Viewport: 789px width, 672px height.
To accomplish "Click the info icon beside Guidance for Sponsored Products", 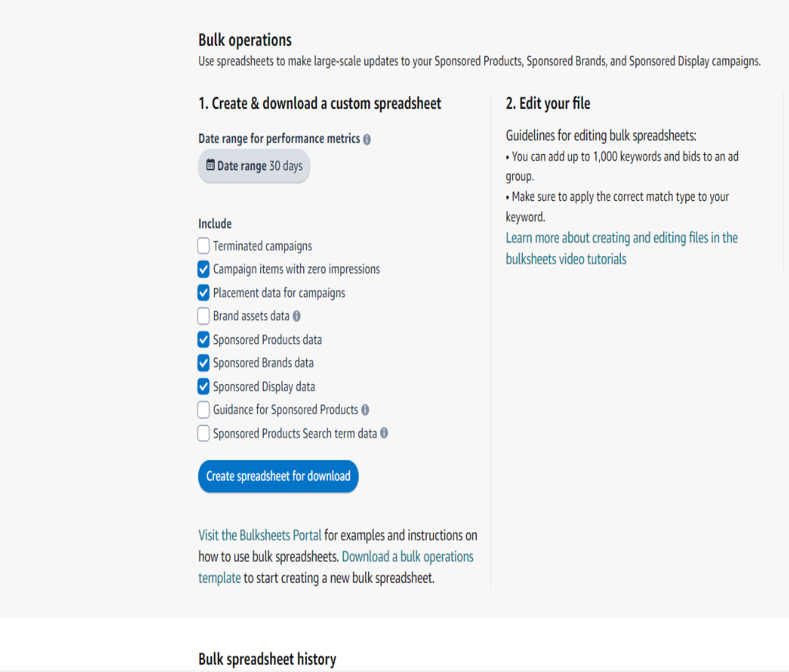I will [x=365, y=410].
